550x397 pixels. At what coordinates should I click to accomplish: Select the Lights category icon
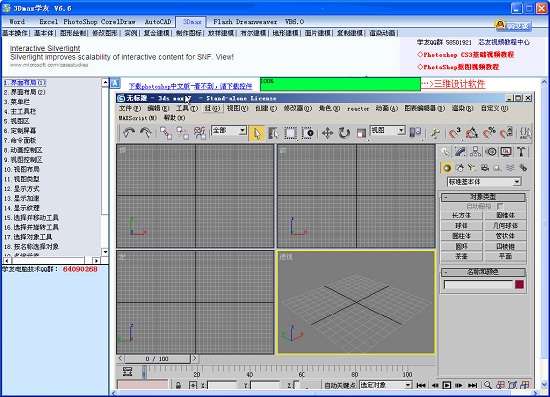[x=472, y=168]
